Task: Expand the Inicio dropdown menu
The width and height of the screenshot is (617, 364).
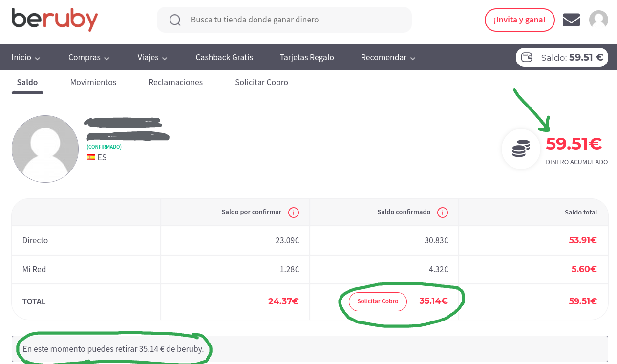Action: (26, 58)
